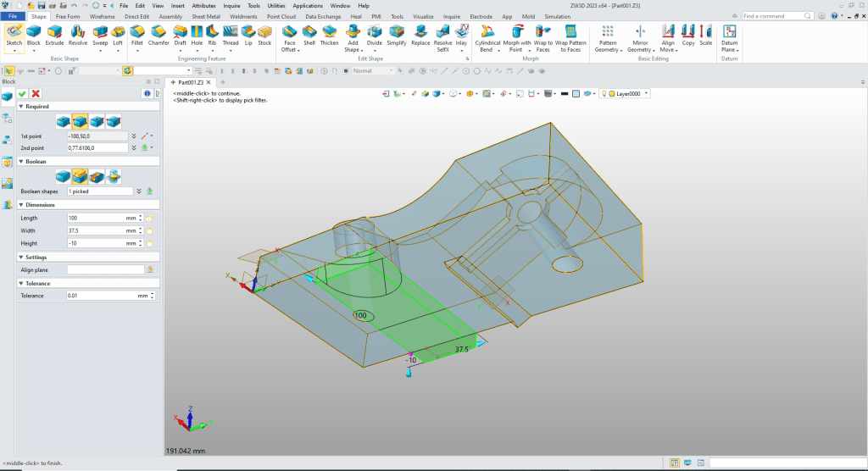868x471 pixels.
Task: Open the Sheet Metal ribbon tab
Action: click(204, 16)
